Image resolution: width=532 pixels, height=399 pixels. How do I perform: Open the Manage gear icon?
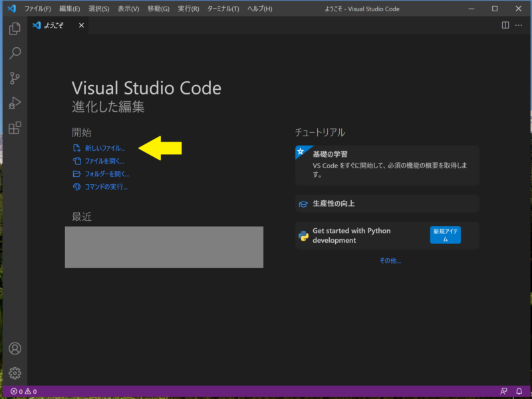(15, 373)
